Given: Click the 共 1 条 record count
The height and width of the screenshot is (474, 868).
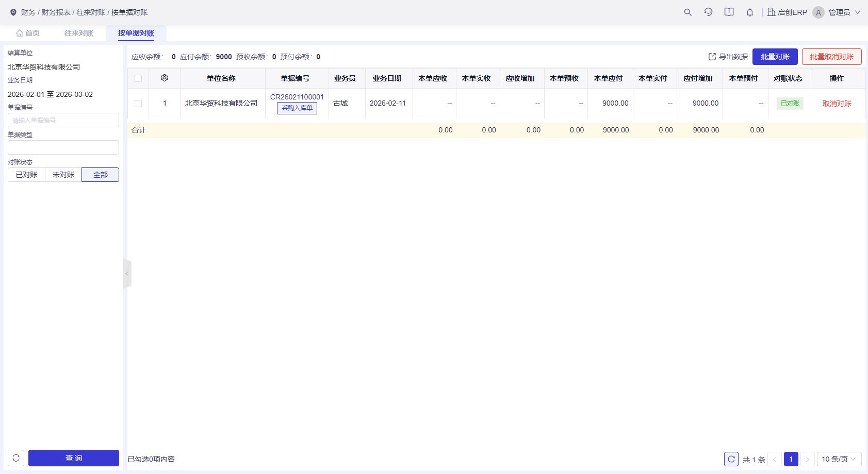Looking at the screenshot, I should [754, 460].
